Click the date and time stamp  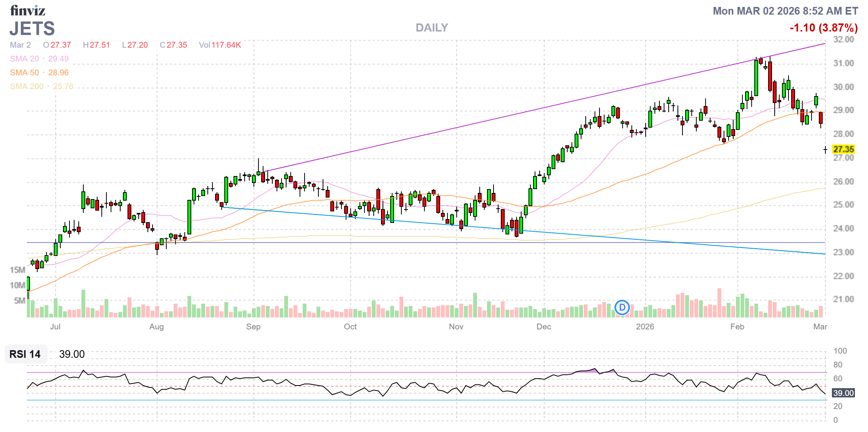pyautogui.click(x=785, y=11)
